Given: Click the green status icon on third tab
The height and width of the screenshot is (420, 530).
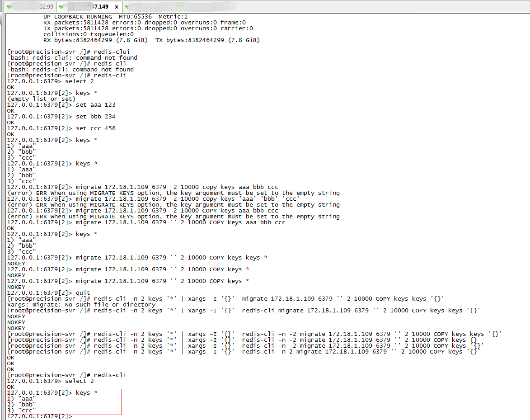Looking at the screenshot, I should (x=127, y=7).
